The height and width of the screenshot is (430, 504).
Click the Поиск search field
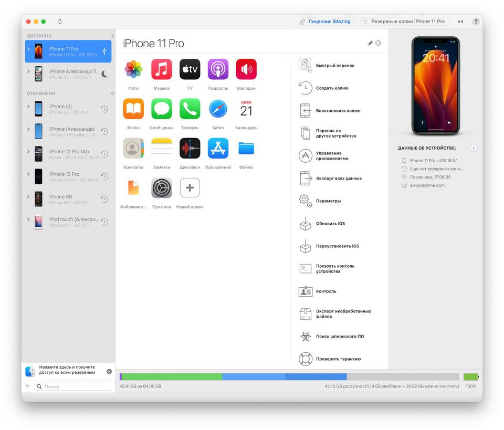76,386
